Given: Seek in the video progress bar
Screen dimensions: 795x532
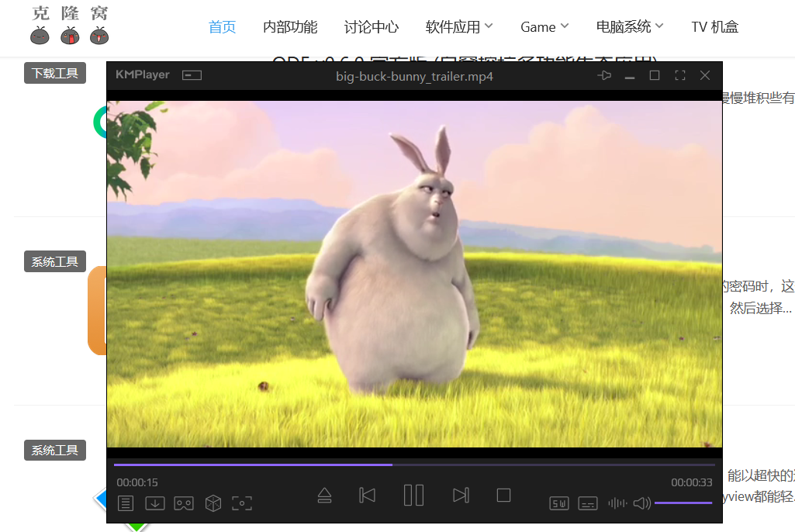Looking at the screenshot, I should [x=414, y=464].
